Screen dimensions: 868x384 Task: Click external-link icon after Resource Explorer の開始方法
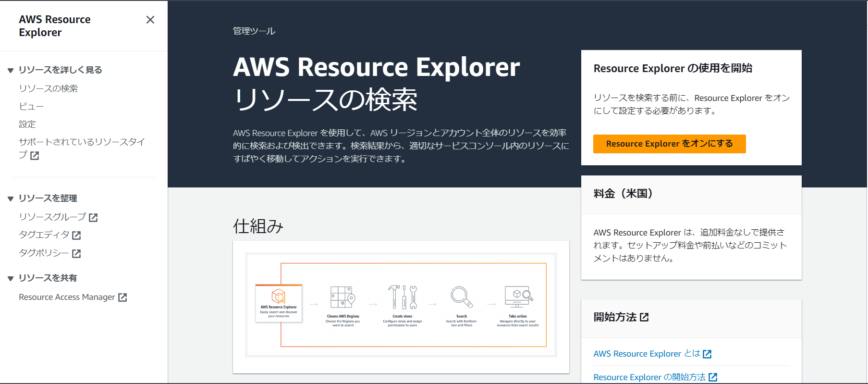[713, 377]
